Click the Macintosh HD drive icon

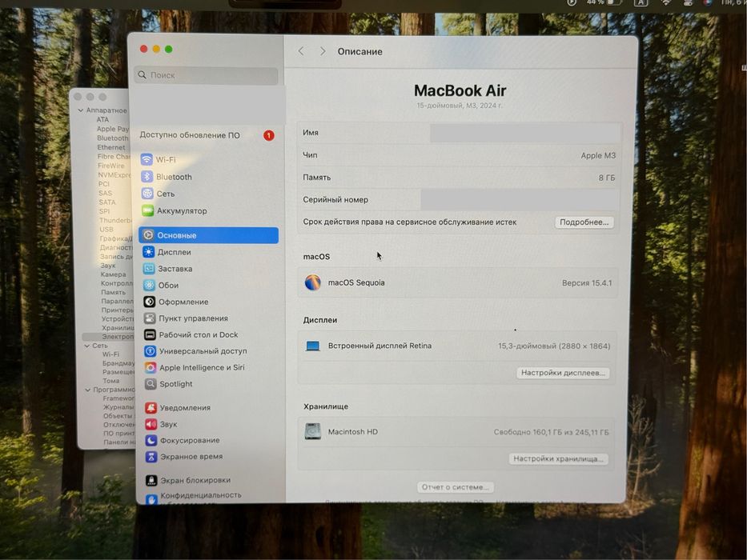point(312,431)
